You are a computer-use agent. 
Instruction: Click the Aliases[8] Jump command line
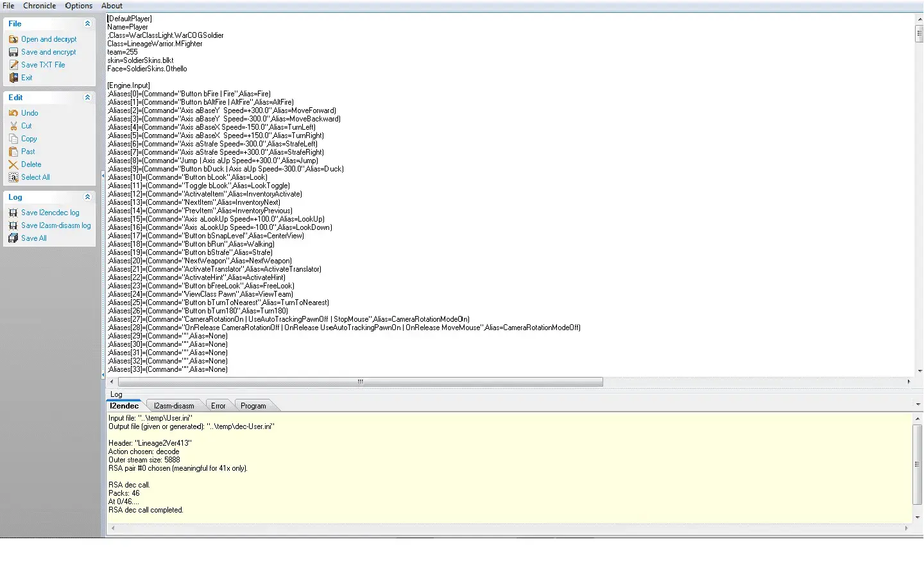click(x=212, y=161)
